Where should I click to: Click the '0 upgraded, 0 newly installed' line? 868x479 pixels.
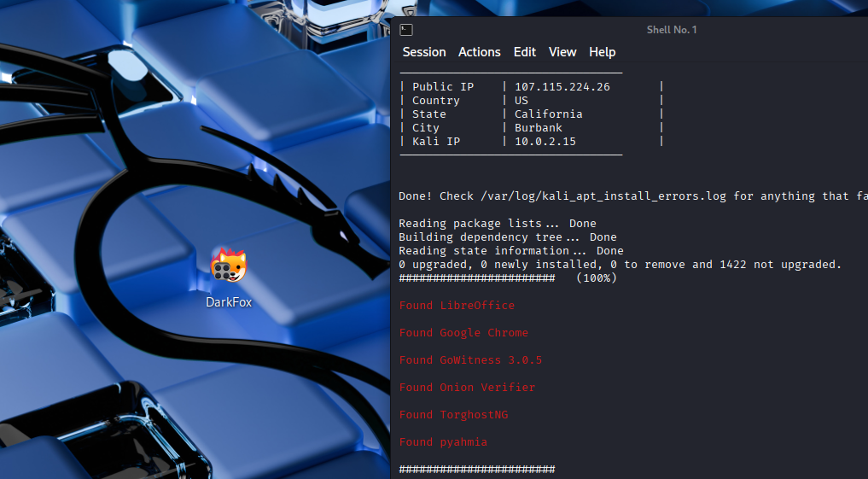[x=620, y=265]
